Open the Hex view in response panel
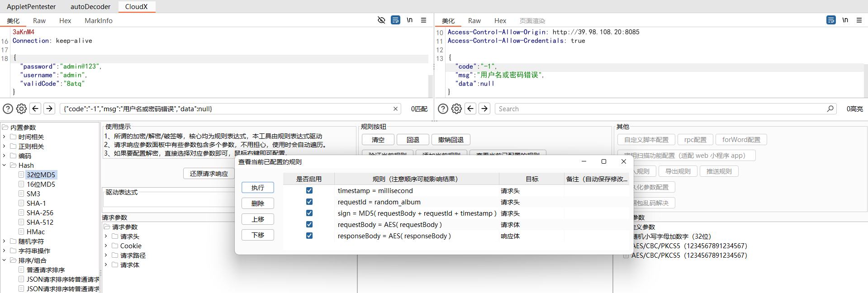 tap(500, 21)
